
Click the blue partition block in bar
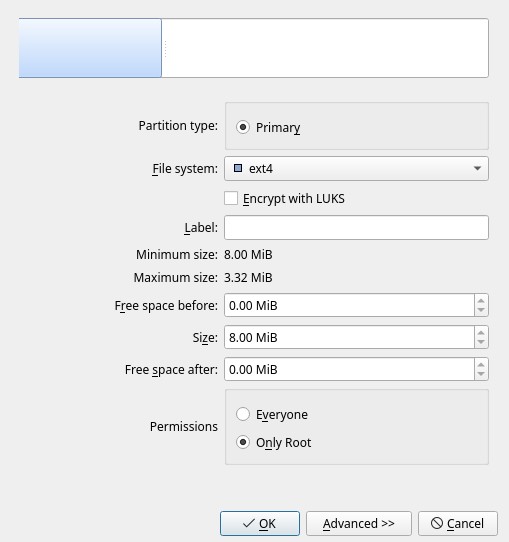pyautogui.click(x=90, y=48)
